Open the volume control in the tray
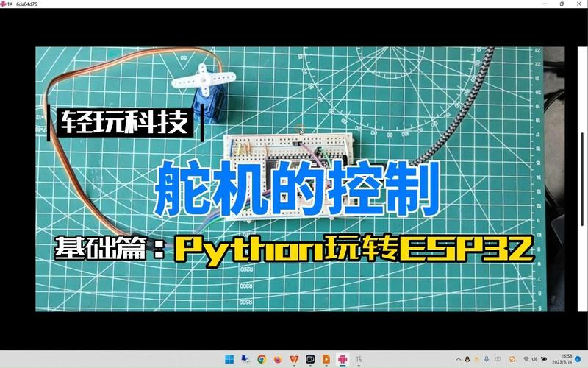 point(534,359)
